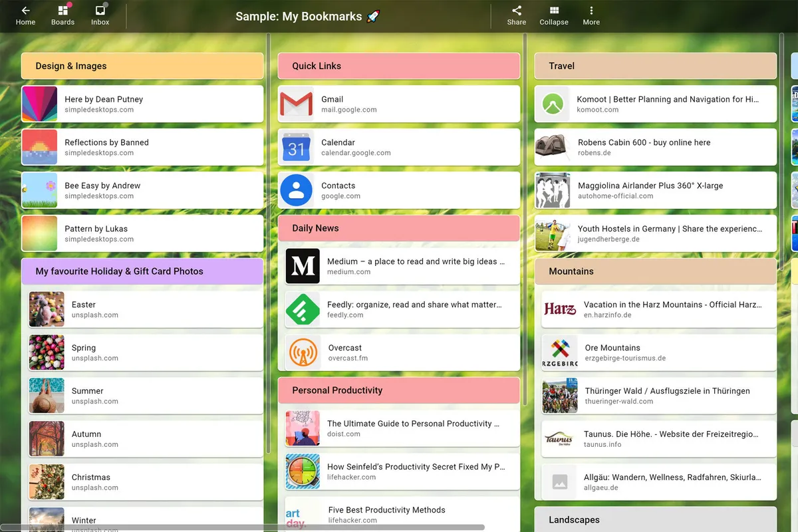Open the robens.de link text

[x=595, y=153]
